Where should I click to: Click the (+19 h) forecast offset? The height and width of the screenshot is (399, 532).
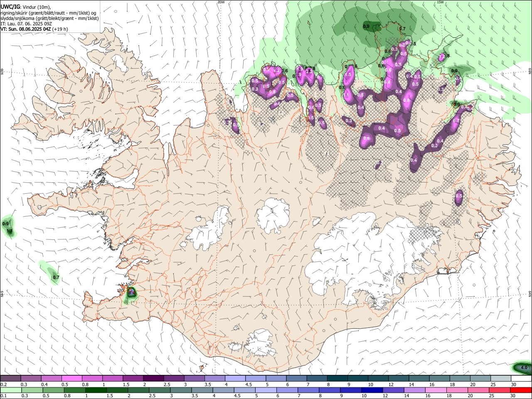point(60,29)
